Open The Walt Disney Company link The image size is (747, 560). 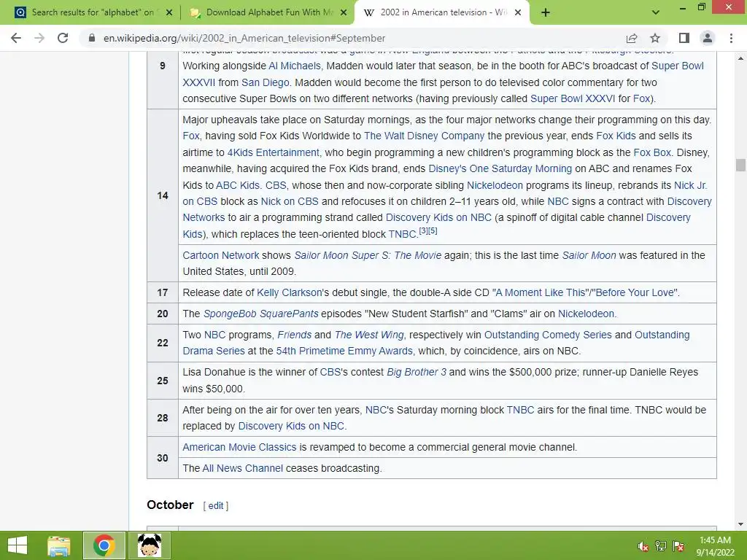point(424,136)
